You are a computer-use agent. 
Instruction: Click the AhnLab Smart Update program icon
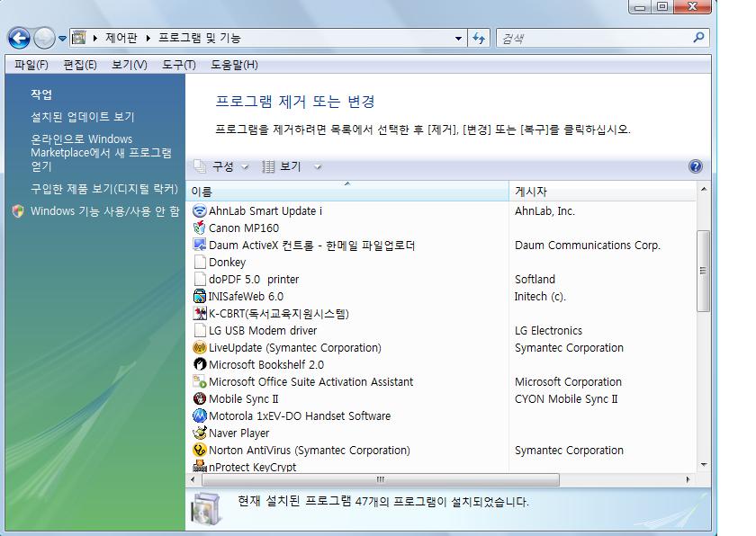(199, 211)
